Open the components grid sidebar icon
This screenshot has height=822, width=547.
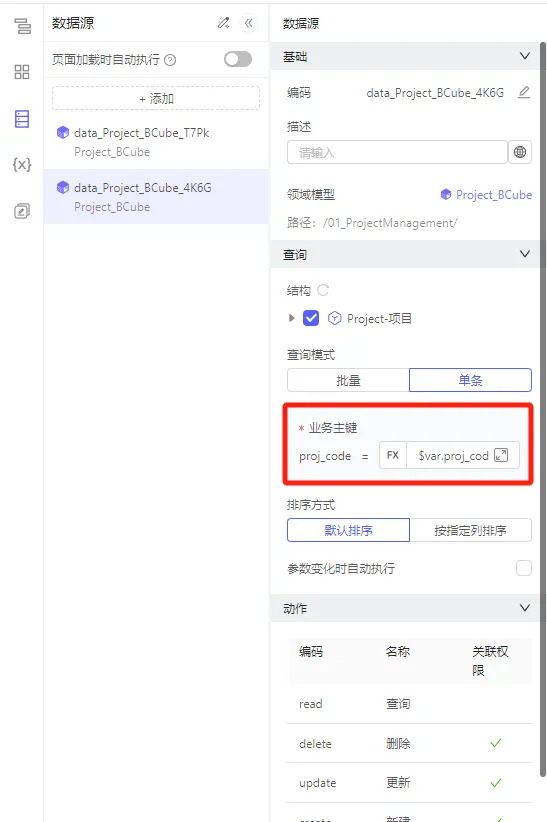(22, 72)
